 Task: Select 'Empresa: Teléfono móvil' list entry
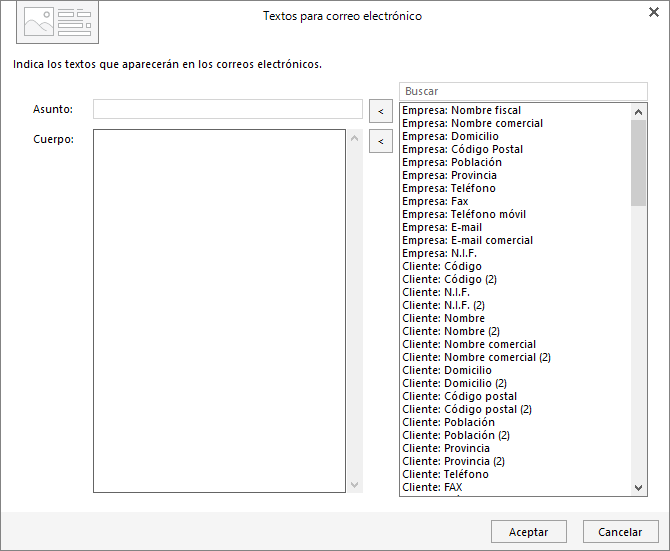pyautogui.click(x=516, y=214)
